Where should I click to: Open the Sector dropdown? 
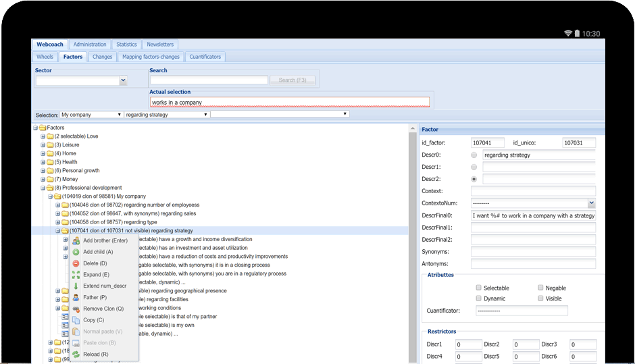[123, 80]
